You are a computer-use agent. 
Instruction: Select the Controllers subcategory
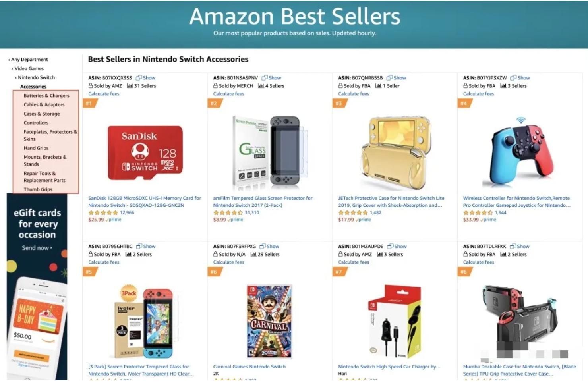[x=36, y=123]
